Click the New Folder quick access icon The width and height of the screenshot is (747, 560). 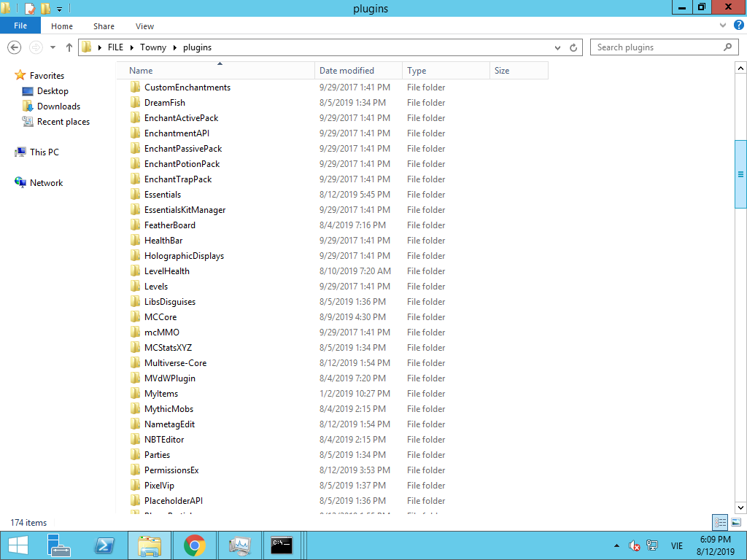pos(45,8)
